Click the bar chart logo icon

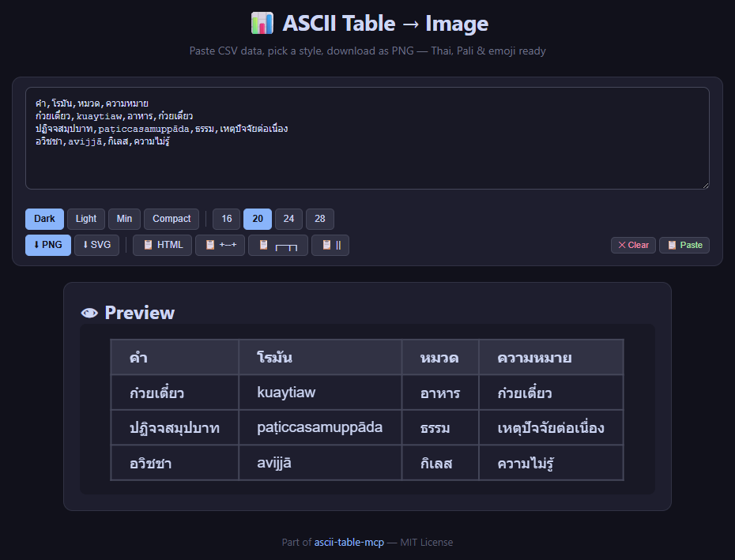(x=262, y=24)
